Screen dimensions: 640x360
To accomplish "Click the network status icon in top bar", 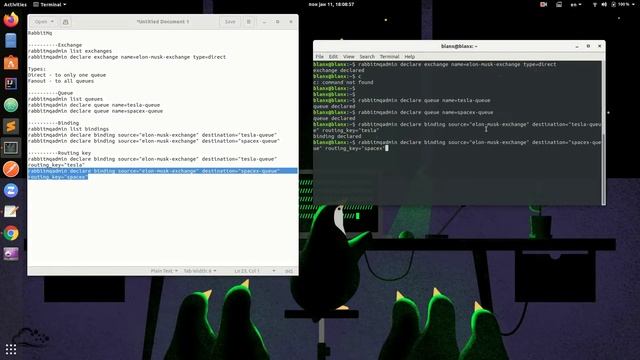I will (x=595, y=4).
